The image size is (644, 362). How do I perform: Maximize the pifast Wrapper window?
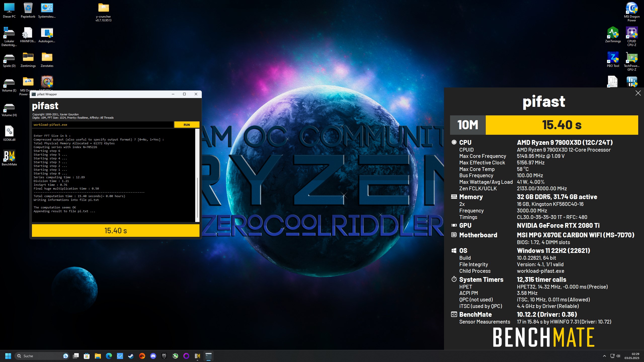tap(184, 94)
